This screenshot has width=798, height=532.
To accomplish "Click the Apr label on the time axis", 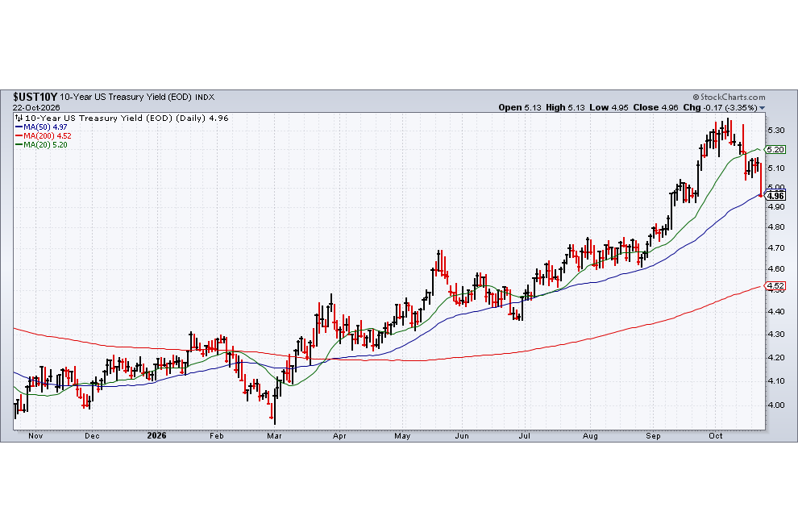I will pyautogui.click(x=339, y=436).
